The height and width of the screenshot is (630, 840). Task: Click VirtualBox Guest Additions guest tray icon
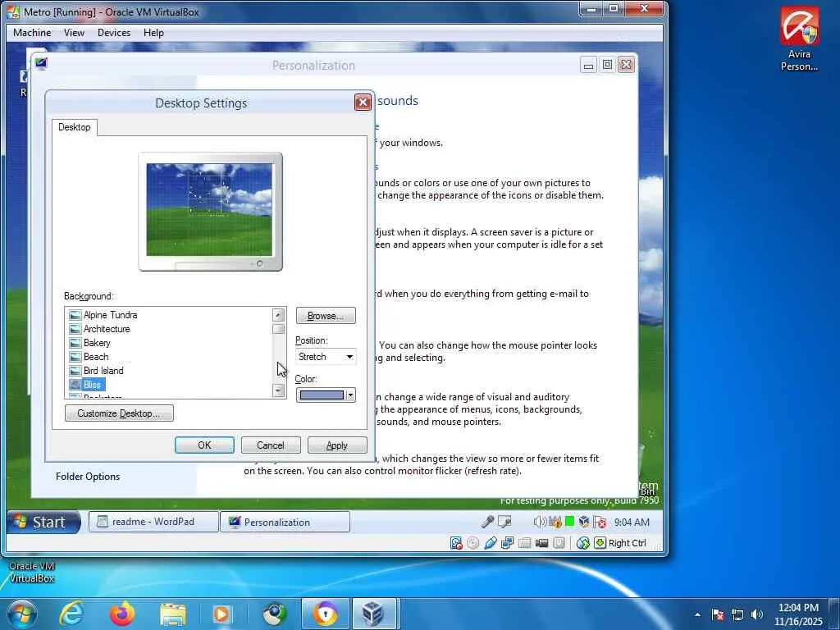[x=584, y=522]
